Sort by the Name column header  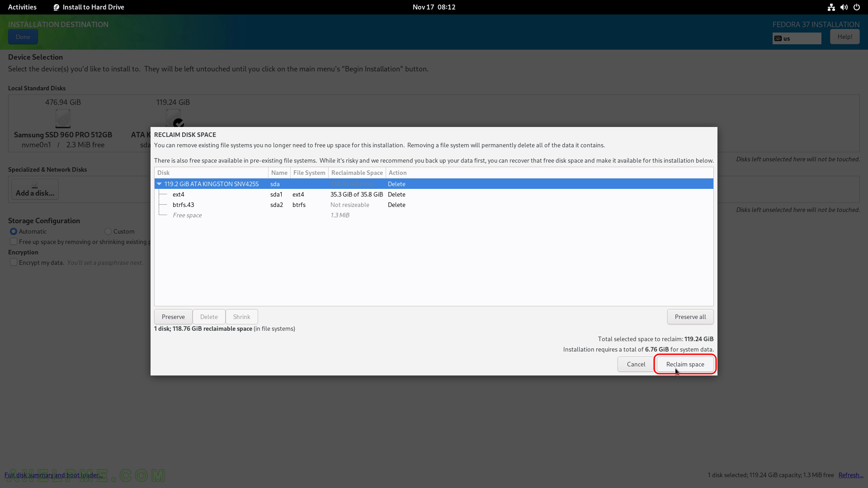(x=279, y=173)
